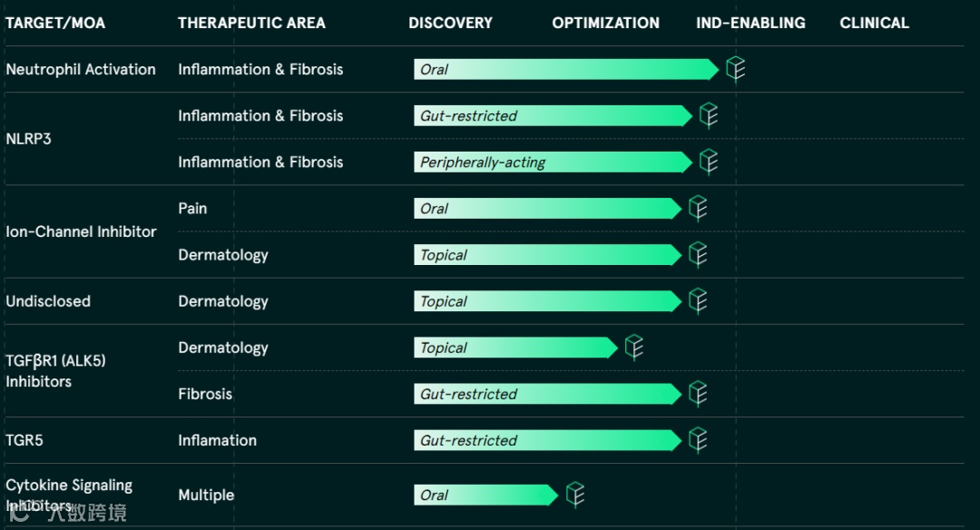Click the IND-Enabling column header
The width and height of the screenshot is (980, 530).
pyautogui.click(x=750, y=23)
